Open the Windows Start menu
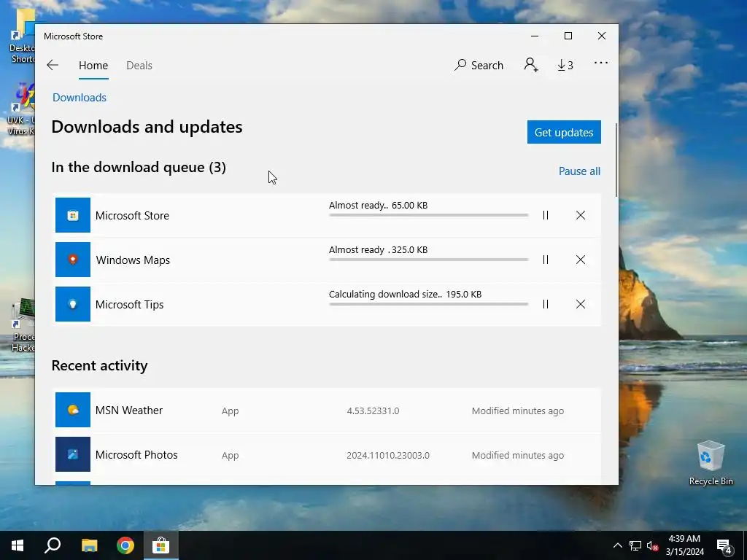This screenshot has width=747, height=560. 18,545
